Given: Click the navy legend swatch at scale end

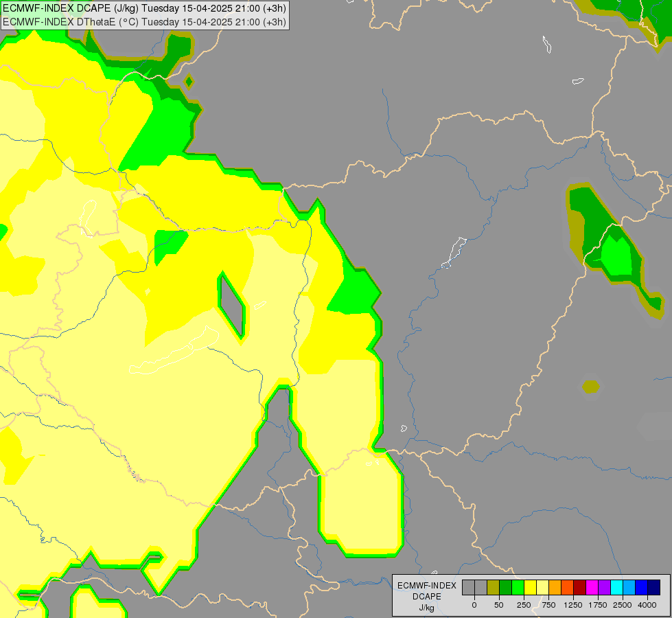Looking at the screenshot, I should (654, 588).
